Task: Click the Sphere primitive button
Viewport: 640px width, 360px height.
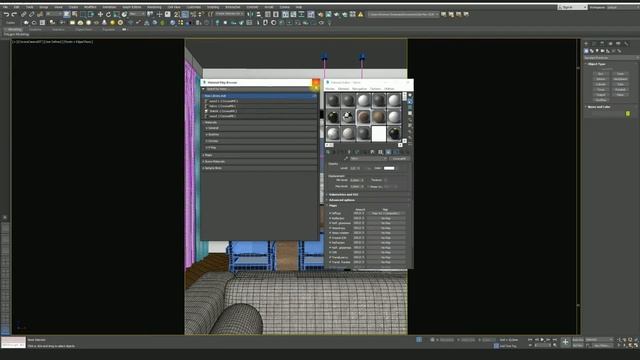Action: pos(601,79)
